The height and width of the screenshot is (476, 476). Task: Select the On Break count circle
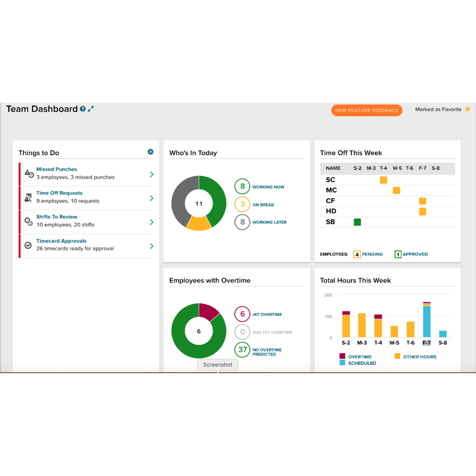tap(242, 205)
